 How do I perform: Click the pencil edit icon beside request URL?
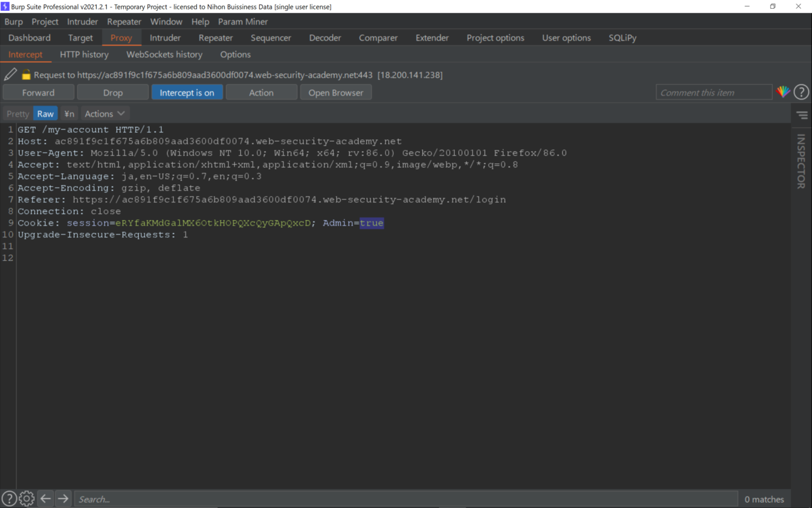(x=10, y=75)
